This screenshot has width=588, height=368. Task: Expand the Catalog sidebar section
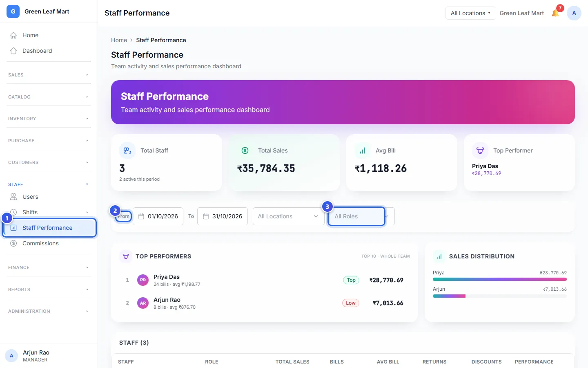point(49,97)
